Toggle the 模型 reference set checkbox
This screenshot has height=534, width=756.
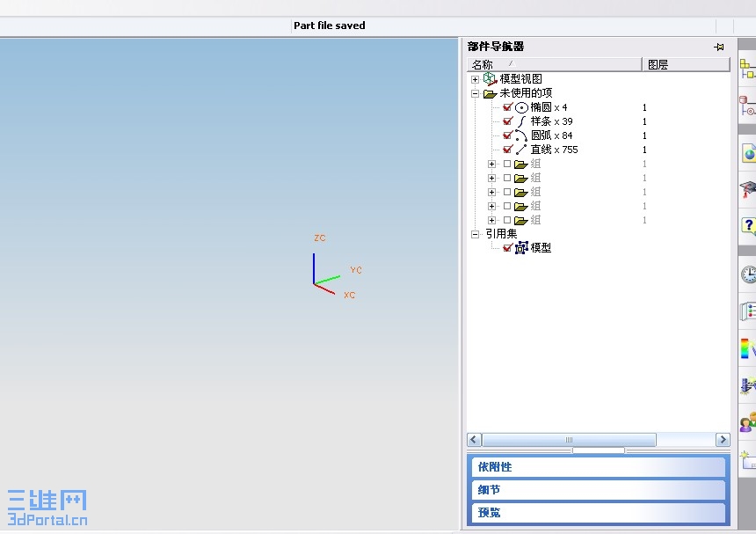[x=507, y=247]
